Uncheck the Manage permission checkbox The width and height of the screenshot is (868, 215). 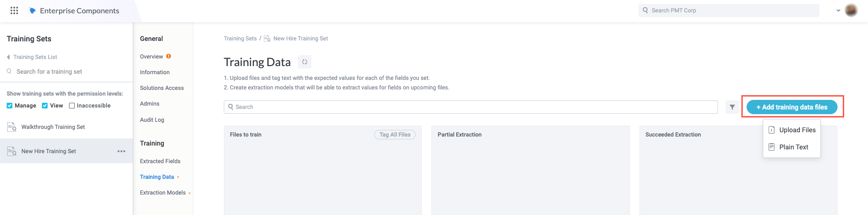pos(10,106)
